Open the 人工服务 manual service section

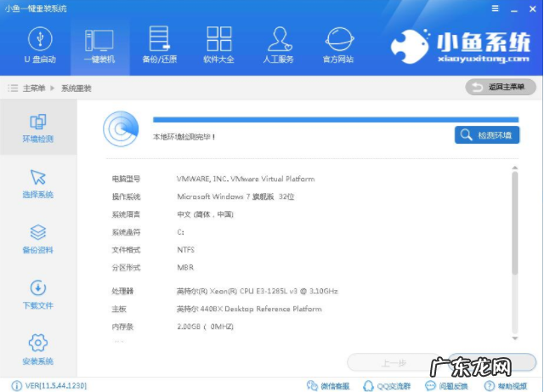[279, 45]
